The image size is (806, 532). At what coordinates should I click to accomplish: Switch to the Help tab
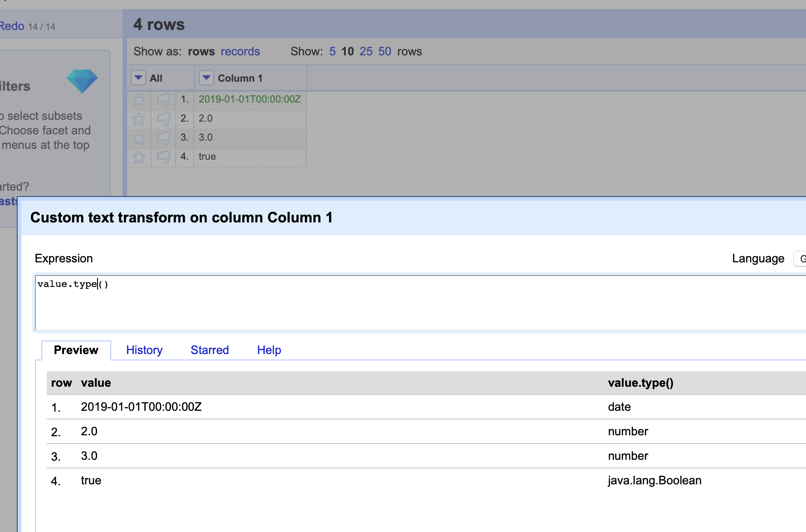click(269, 350)
